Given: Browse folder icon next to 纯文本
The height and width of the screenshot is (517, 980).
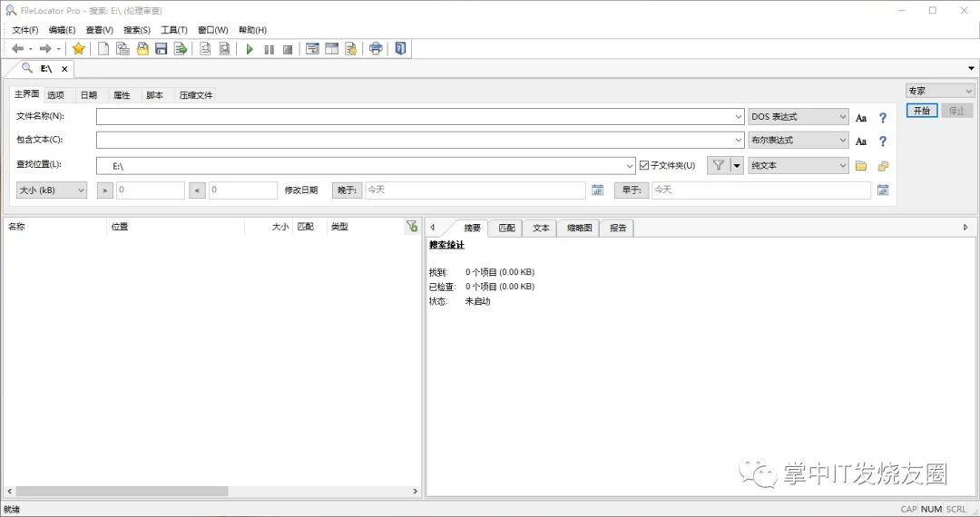Looking at the screenshot, I should [861, 166].
